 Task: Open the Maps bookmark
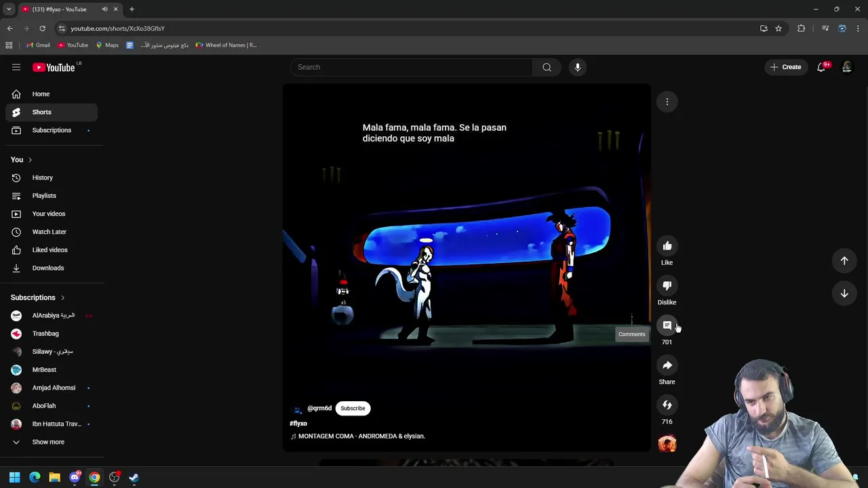(107, 45)
